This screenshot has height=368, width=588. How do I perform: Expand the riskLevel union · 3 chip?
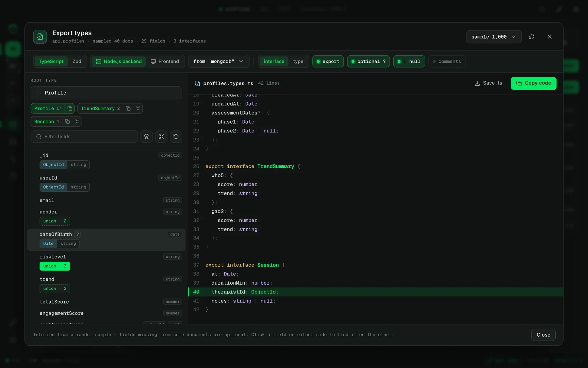(x=55, y=266)
